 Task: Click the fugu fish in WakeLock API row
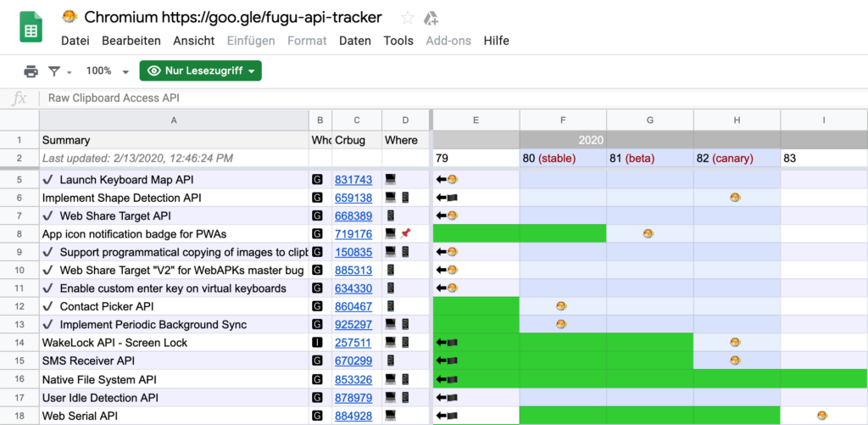735,343
